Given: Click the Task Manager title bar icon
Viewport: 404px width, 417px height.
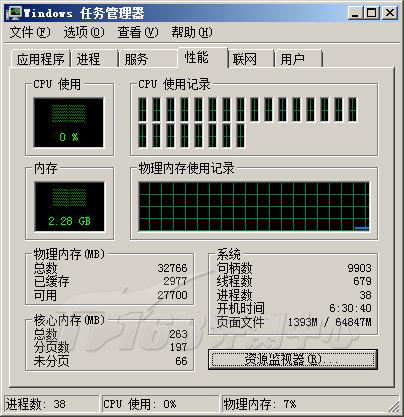Looking at the screenshot, I should (x=14, y=13).
